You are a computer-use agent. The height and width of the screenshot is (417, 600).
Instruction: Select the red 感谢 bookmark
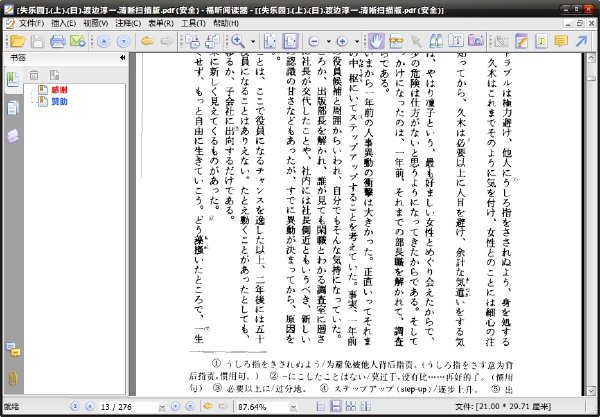59,90
